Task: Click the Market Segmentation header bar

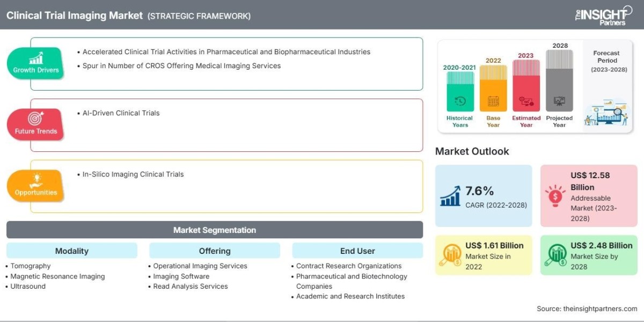Action: (215, 230)
